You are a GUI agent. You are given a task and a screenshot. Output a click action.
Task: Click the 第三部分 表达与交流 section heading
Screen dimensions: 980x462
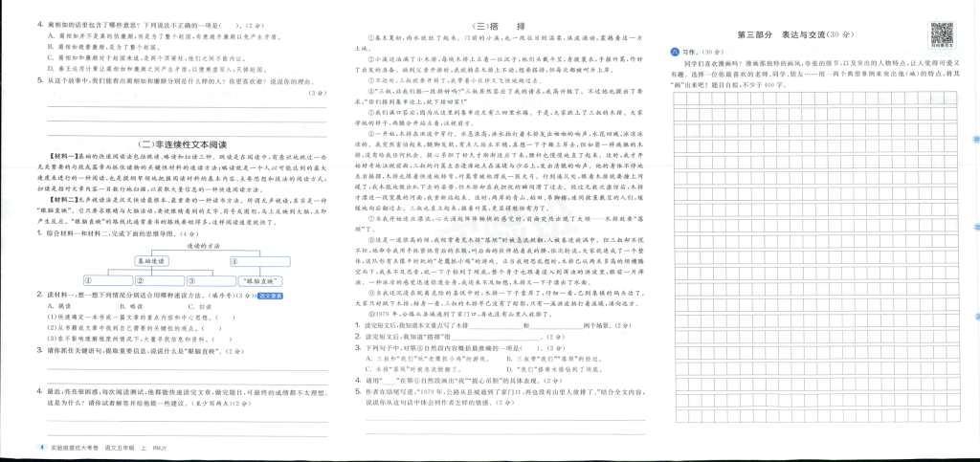(x=794, y=34)
